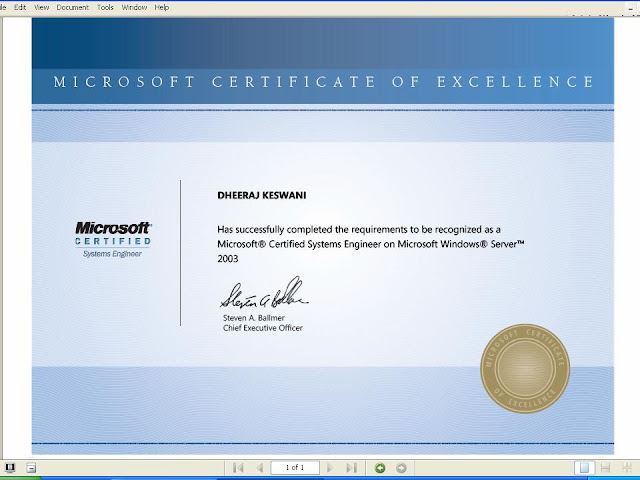Click the Microsoft Certified Systems Engineer logo
Viewport: 640px width, 480px height.
[x=113, y=240]
